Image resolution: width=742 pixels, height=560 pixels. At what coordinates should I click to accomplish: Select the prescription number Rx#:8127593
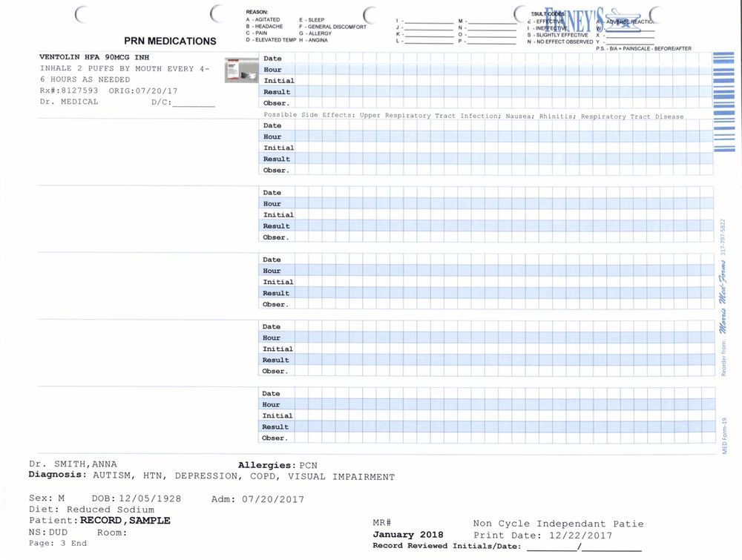pos(68,90)
